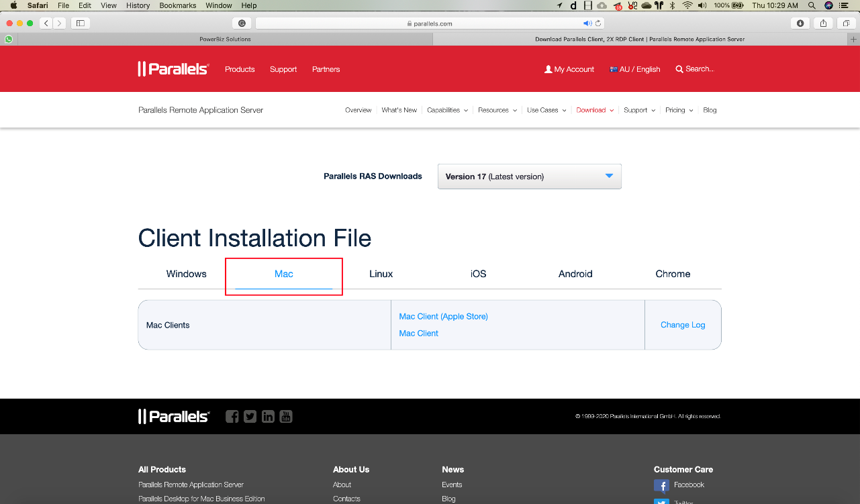Open the Blog navigation link
The image size is (860, 504).
(710, 110)
